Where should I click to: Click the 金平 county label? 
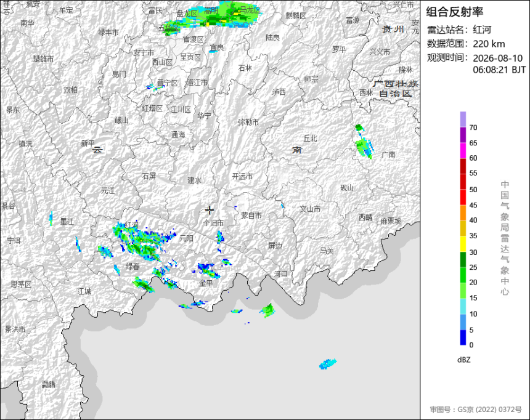pos(206,283)
